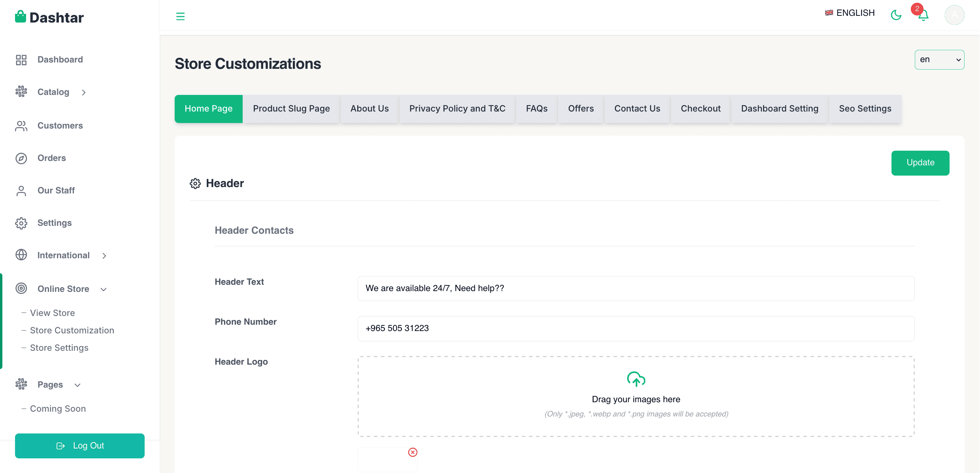The height and width of the screenshot is (473, 980).
Task: Open the hamburger sidebar toggle
Action: click(181, 16)
